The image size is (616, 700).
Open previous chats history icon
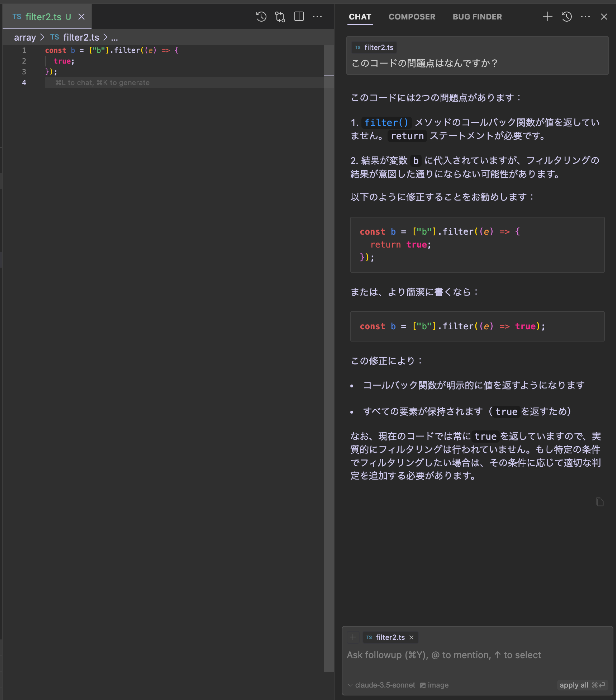[x=567, y=17]
